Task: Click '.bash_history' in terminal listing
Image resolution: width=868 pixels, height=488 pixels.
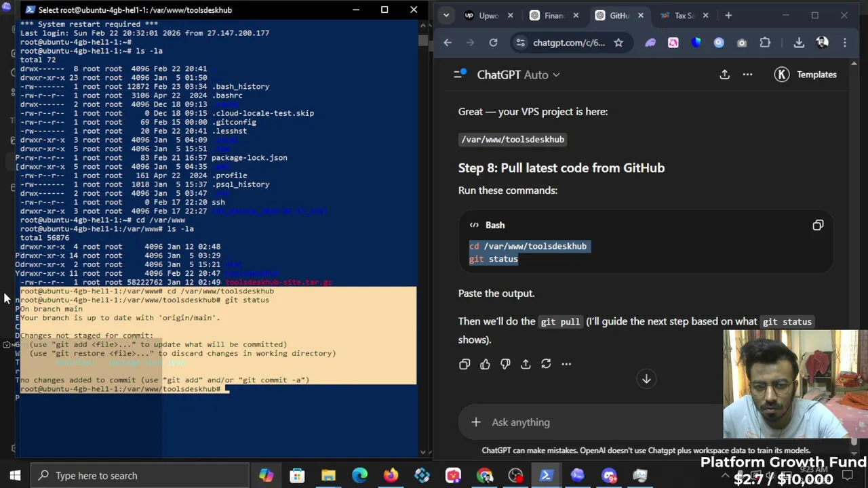Action: tap(241, 87)
